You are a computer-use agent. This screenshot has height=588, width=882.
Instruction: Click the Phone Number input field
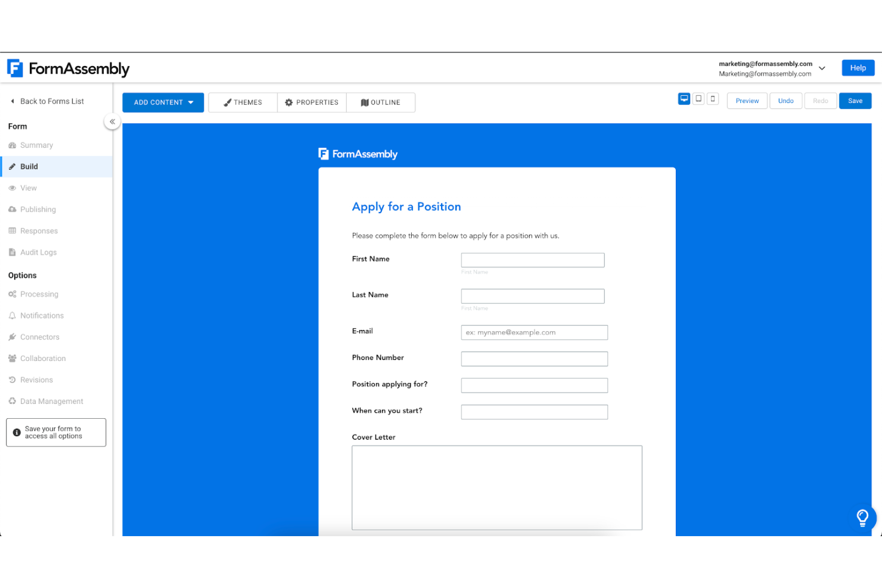[x=535, y=359]
